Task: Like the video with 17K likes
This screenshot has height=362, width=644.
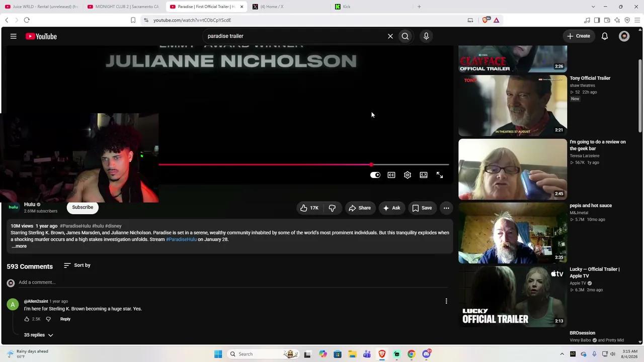Action: [309, 208]
